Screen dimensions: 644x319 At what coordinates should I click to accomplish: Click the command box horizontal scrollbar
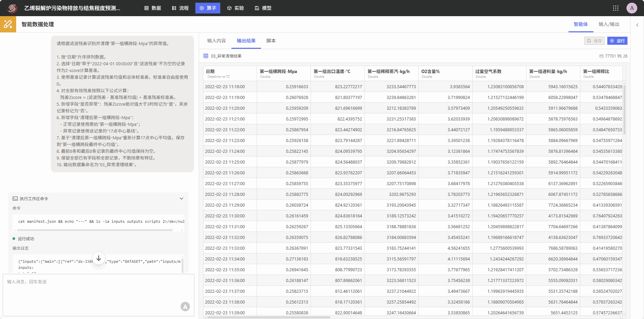pos(95,230)
